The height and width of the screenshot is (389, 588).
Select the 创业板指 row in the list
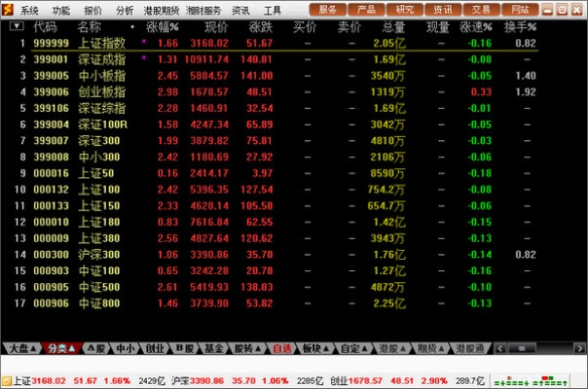[x=97, y=91]
